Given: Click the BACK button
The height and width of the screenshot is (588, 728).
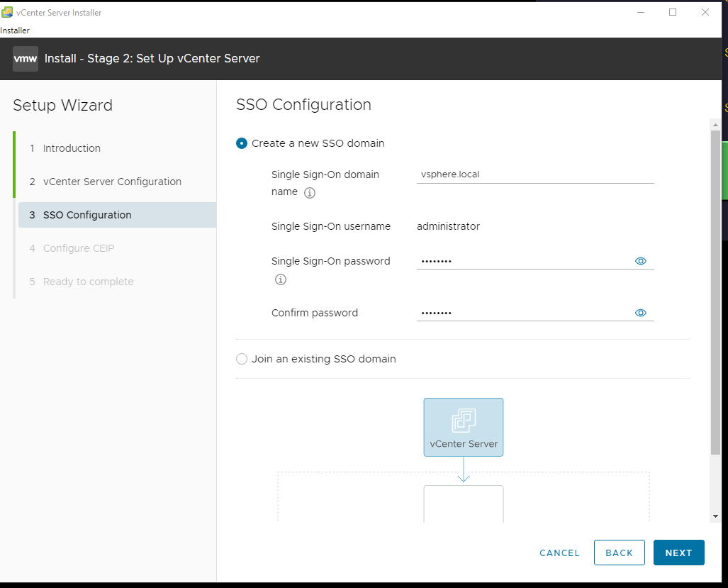Looking at the screenshot, I should [620, 553].
